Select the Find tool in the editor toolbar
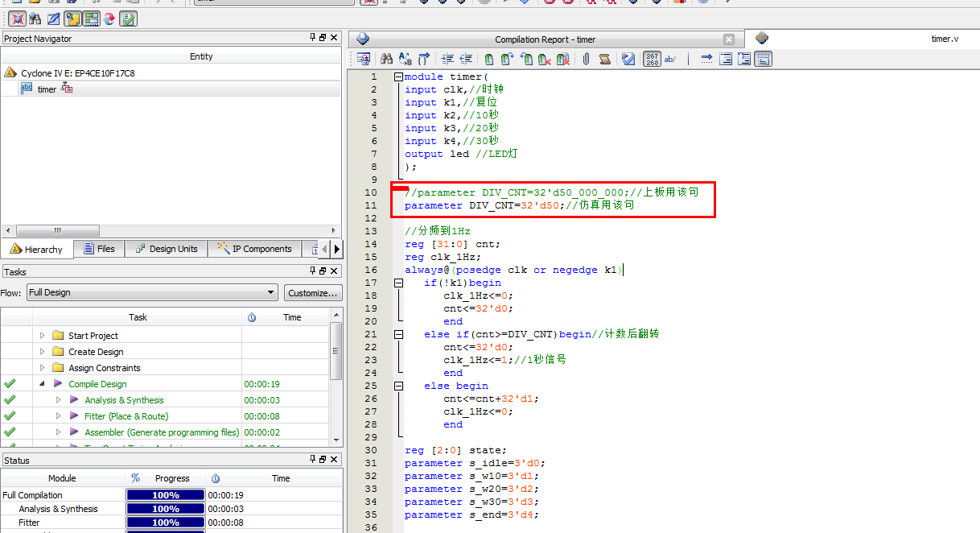 (386, 59)
